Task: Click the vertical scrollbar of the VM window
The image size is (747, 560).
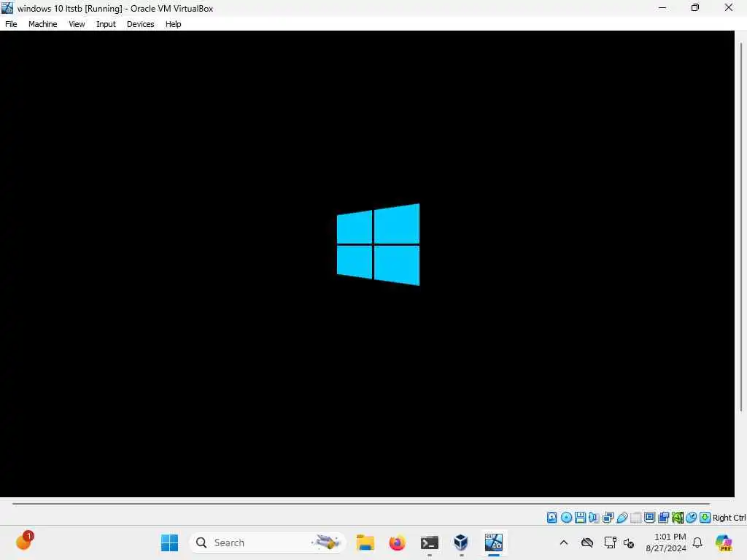Action: click(741, 227)
